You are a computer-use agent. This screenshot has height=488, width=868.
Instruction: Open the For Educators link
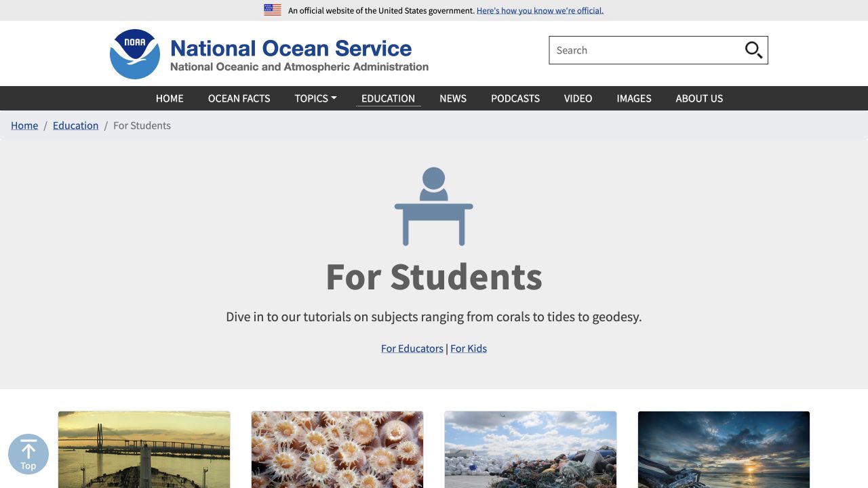tap(412, 348)
